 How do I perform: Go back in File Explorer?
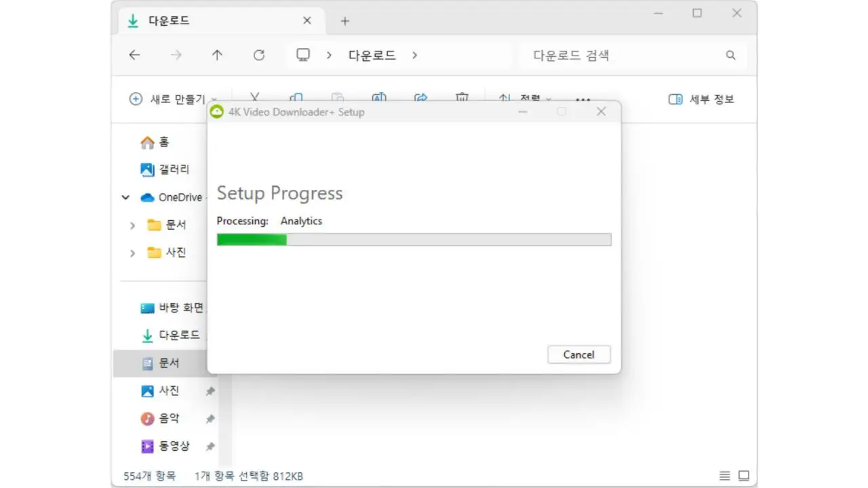[134, 56]
